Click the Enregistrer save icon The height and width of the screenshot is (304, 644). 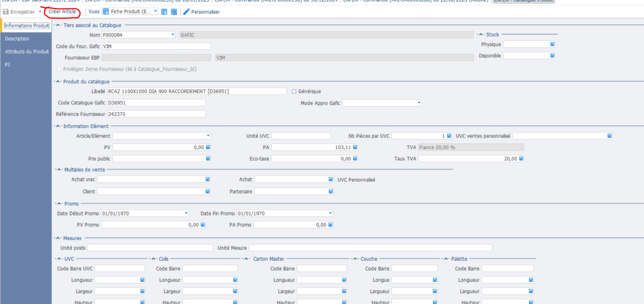point(6,12)
